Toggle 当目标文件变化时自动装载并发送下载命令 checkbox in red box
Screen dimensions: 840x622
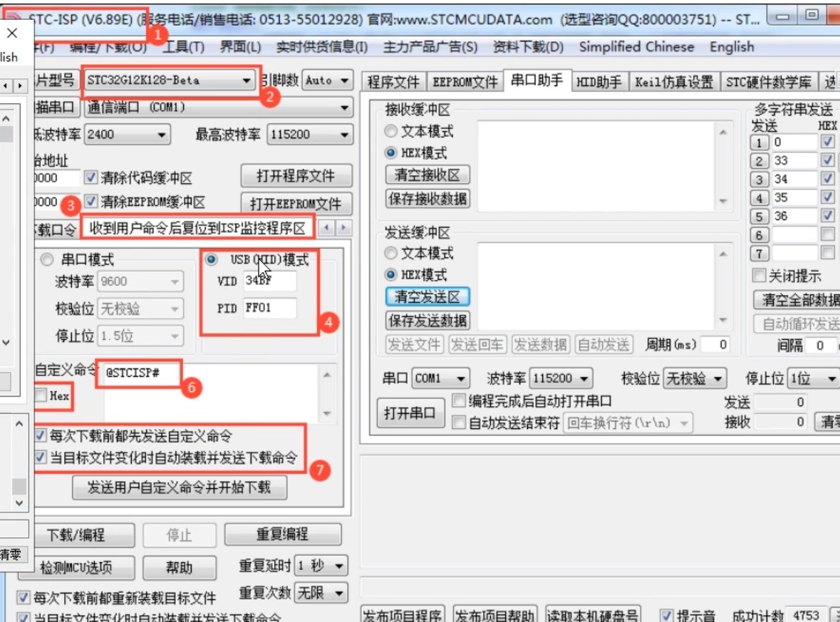[40, 457]
